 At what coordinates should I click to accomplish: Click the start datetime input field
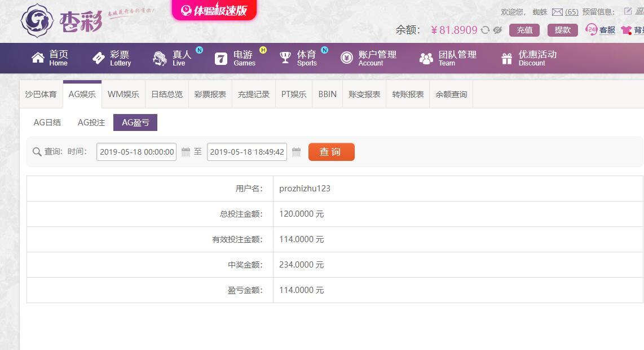[136, 152]
